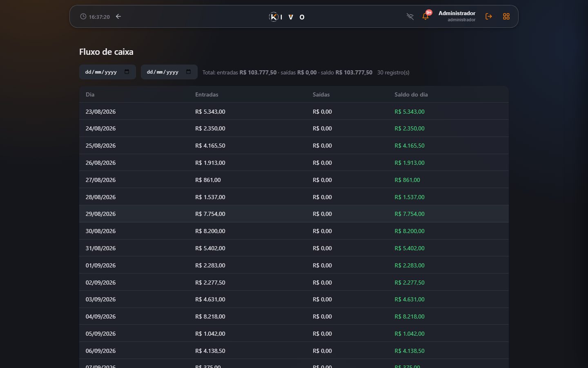Click the offline wifi status icon
Screen dimensions: 588x368
(x=410, y=16)
